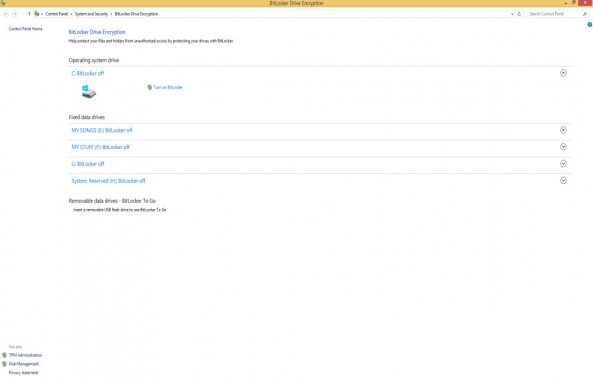The image size is (593, 380).
Task: Click Removable data drives - BitLocker To Go
Action: (x=112, y=201)
